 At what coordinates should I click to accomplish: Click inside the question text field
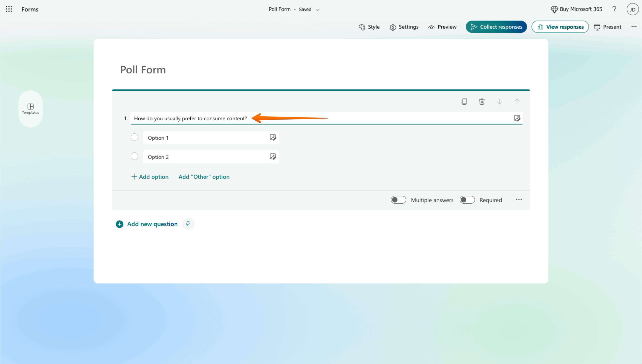[191, 118]
